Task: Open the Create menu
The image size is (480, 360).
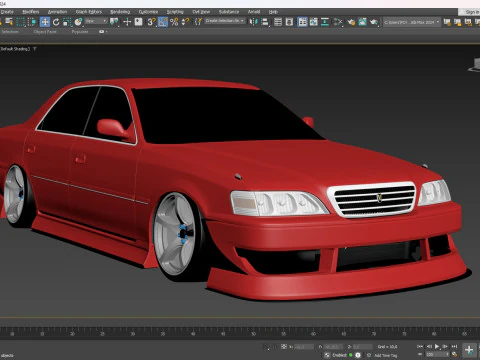Action: pos(7,12)
